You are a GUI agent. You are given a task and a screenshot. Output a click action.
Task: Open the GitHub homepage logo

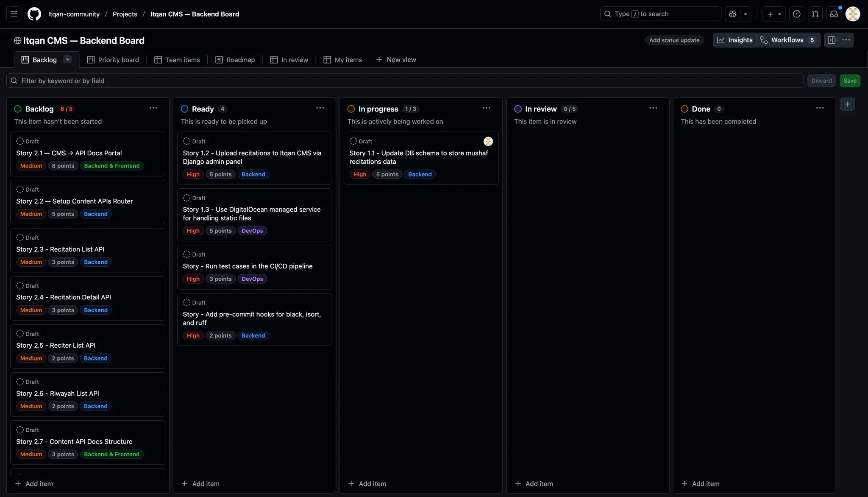34,14
